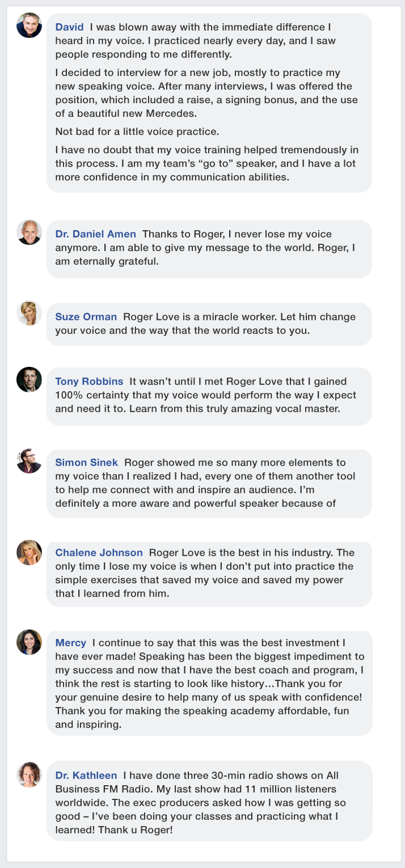Click David's profile avatar
405x868 pixels.
(29, 26)
